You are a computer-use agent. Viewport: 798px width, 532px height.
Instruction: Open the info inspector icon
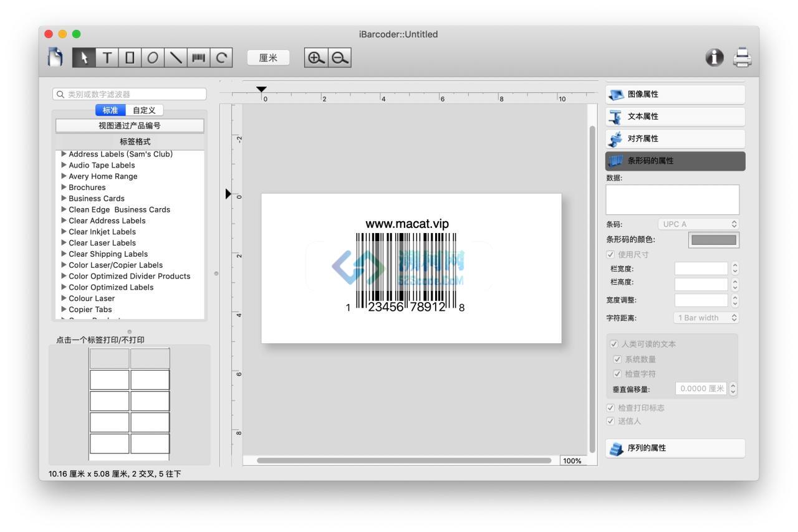tap(714, 58)
